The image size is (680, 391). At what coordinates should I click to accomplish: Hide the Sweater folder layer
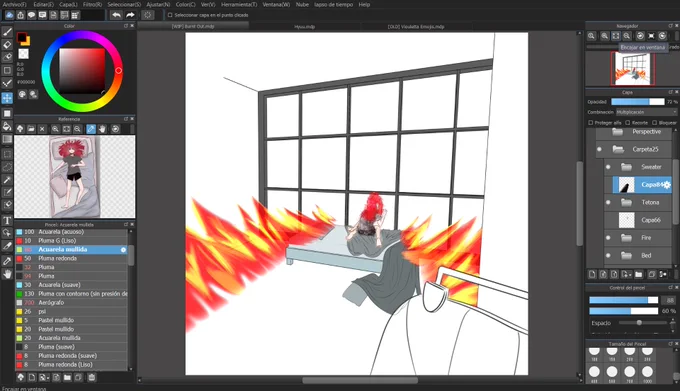(608, 167)
